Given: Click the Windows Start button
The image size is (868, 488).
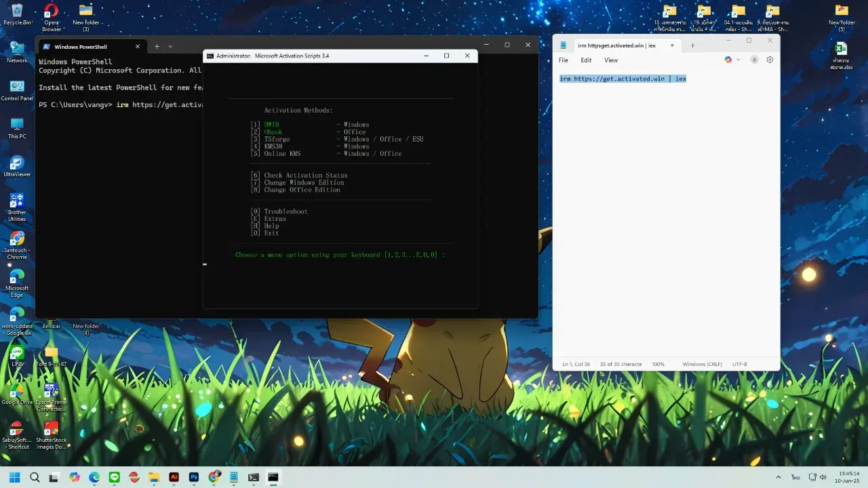Looking at the screenshot, I should click(x=14, y=477).
